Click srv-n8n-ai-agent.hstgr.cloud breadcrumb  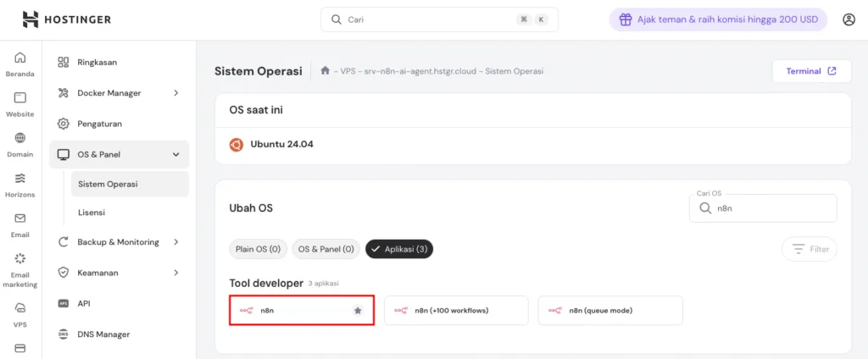(x=420, y=71)
